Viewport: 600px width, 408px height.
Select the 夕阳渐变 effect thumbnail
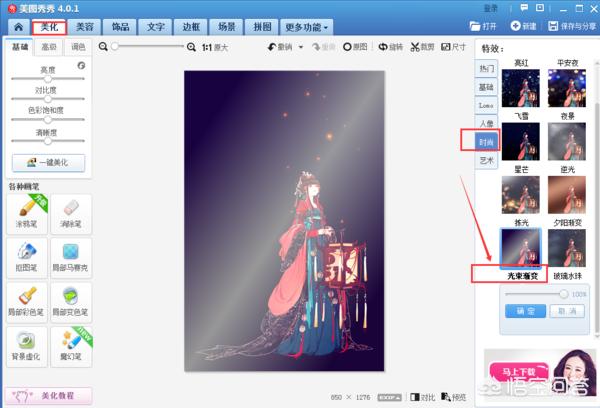click(x=567, y=245)
